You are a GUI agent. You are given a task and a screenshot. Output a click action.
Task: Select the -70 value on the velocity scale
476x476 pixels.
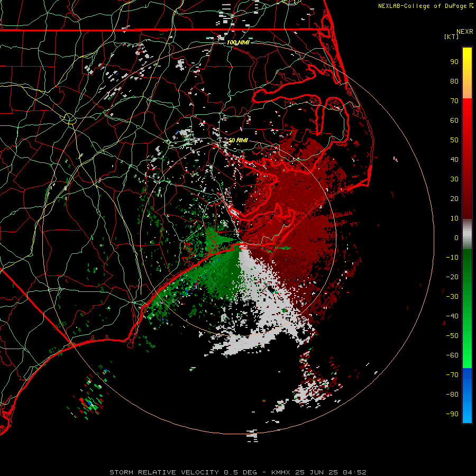452,375
